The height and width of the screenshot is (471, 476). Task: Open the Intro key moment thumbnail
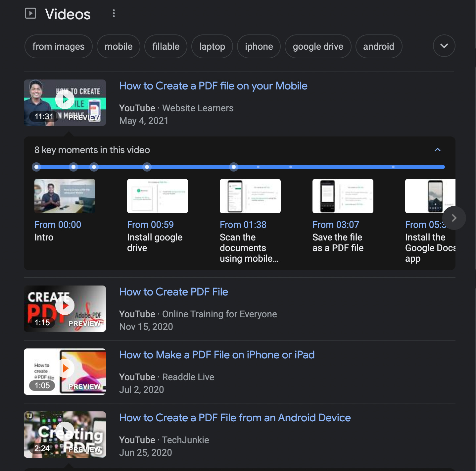click(x=65, y=196)
